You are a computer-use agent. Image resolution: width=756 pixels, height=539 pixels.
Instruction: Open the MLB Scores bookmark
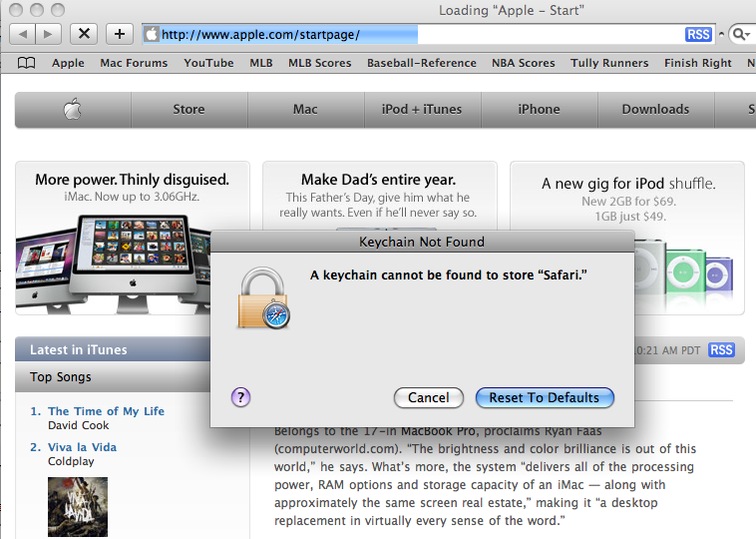[x=320, y=63]
